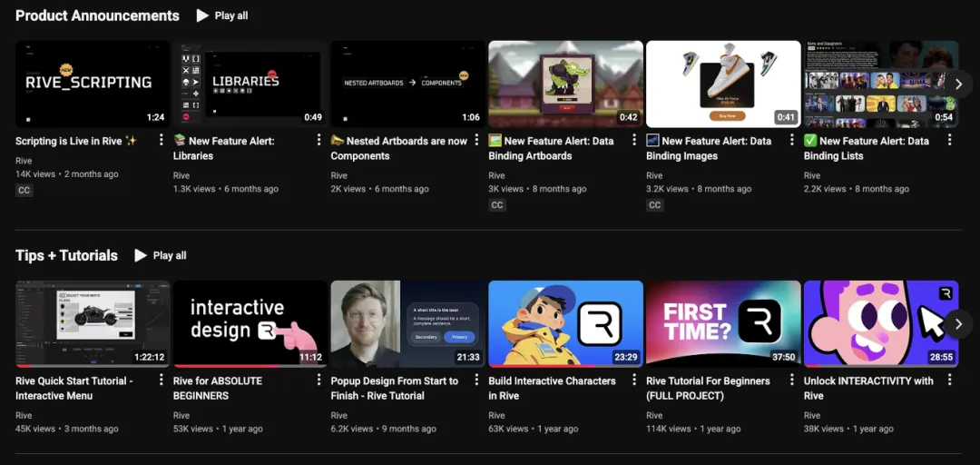Image resolution: width=980 pixels, height=465 pixels.
Task: Open the Tips + Tutorials section heading
Action: (x=66, y=255)
